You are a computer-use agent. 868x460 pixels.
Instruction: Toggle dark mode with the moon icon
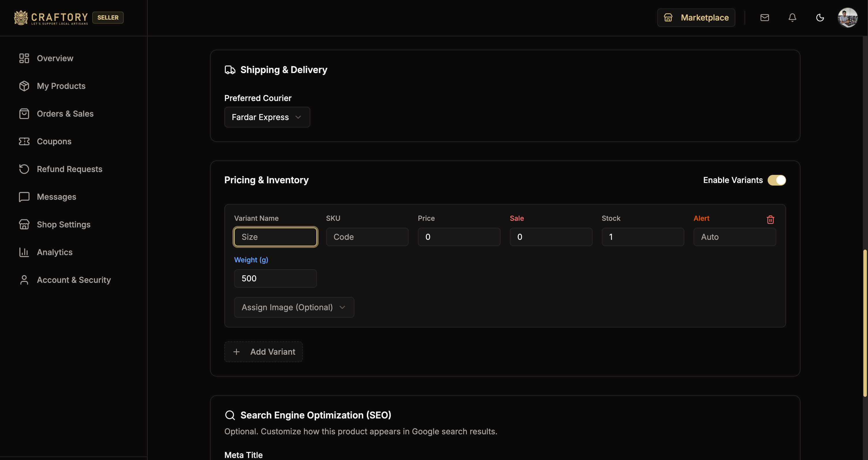pos(820,18)
